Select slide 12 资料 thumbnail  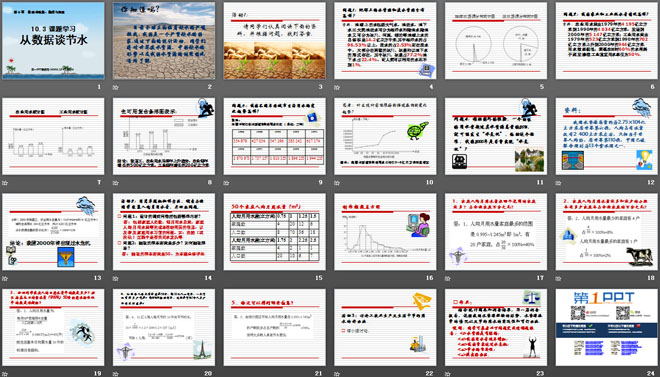click(x=607, y=136)
